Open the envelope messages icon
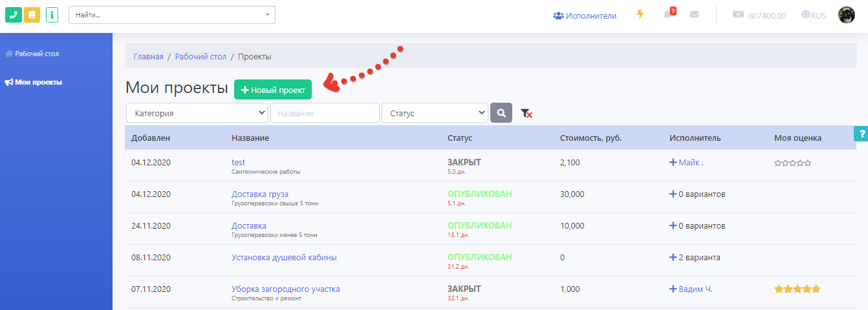 coord(694,15)
